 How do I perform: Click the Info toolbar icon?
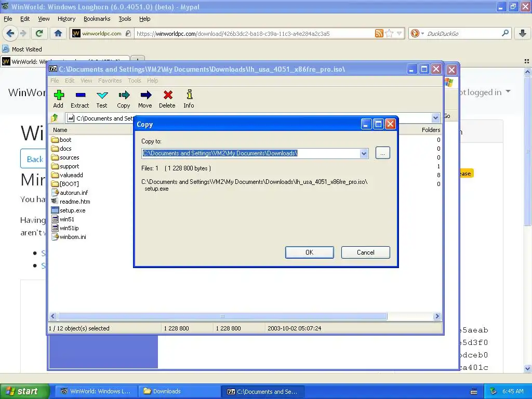pyautogui.click(x=189, y=95)
